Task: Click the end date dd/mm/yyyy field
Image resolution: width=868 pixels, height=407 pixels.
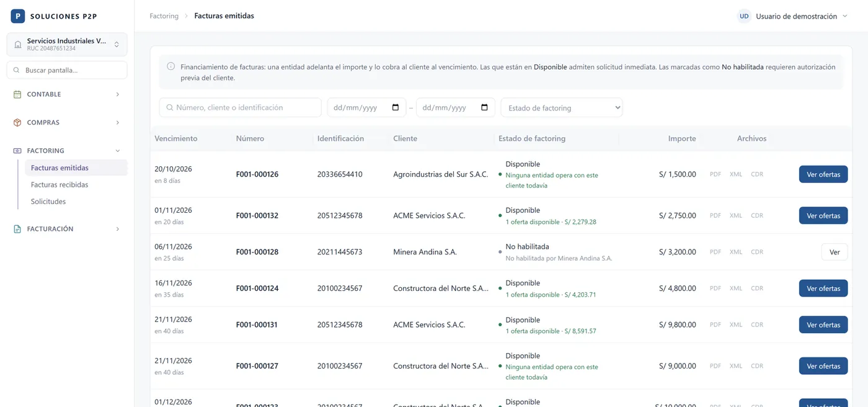Action: click(x=456, y=107)
